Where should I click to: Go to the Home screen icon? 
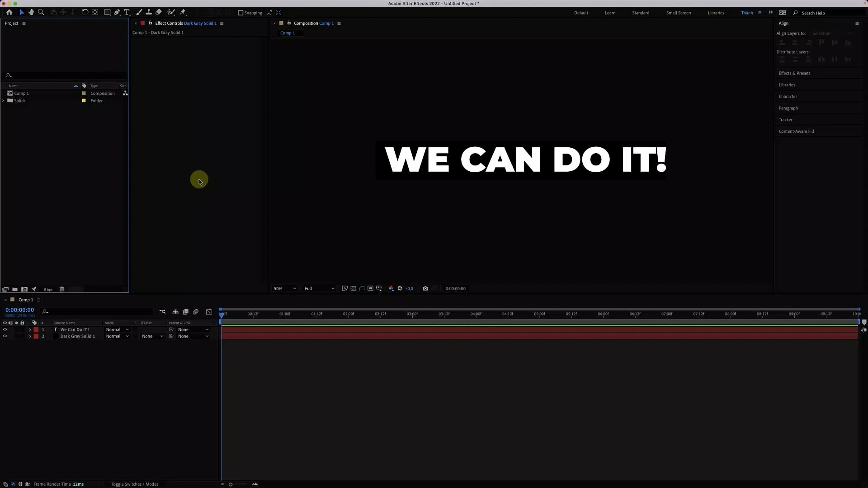pyautogui.click(x=9, y=12)
